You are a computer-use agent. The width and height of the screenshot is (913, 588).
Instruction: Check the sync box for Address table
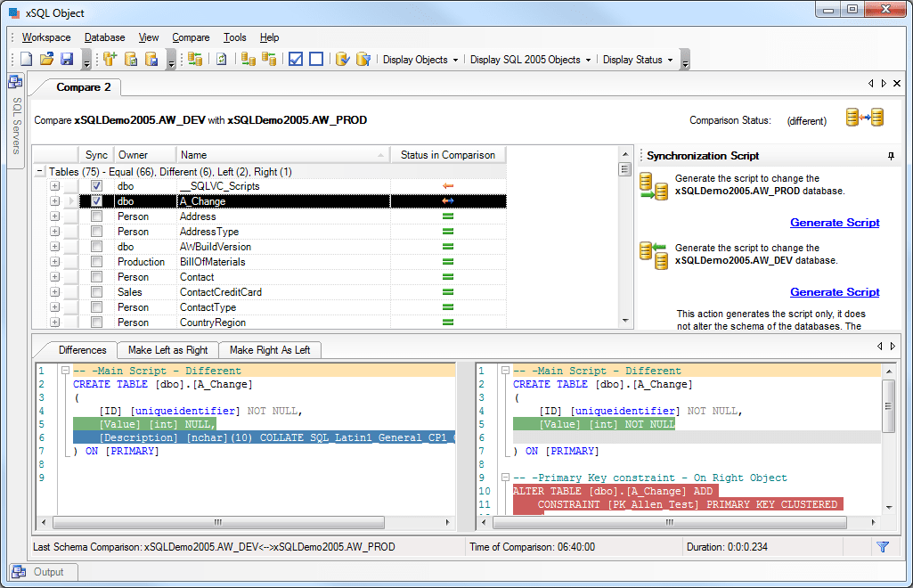[x=97, y=216]
